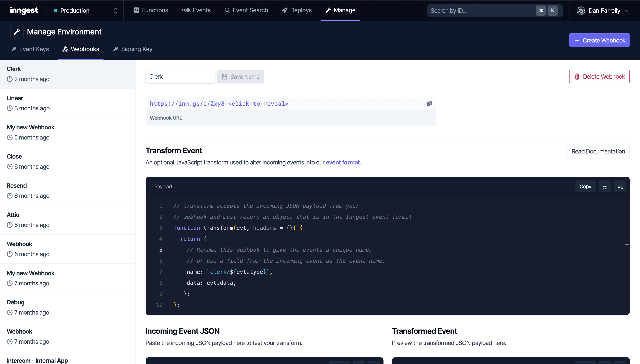
Task: Open the Signing Key tab
Action: point(132,49)
